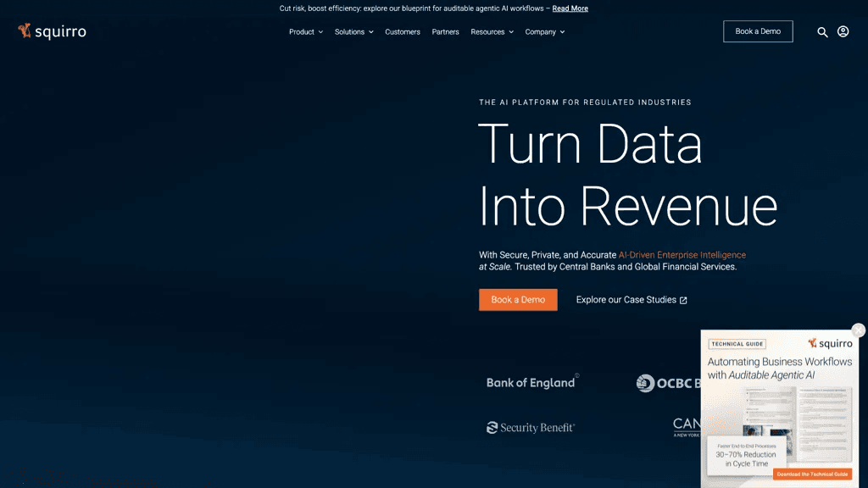Click 'THE AI PLATFORM FOR REGULATED INDUSTRIES' text
Viewport: 868px width, 488px height.
pyautogui.click(x=585, y=103)
